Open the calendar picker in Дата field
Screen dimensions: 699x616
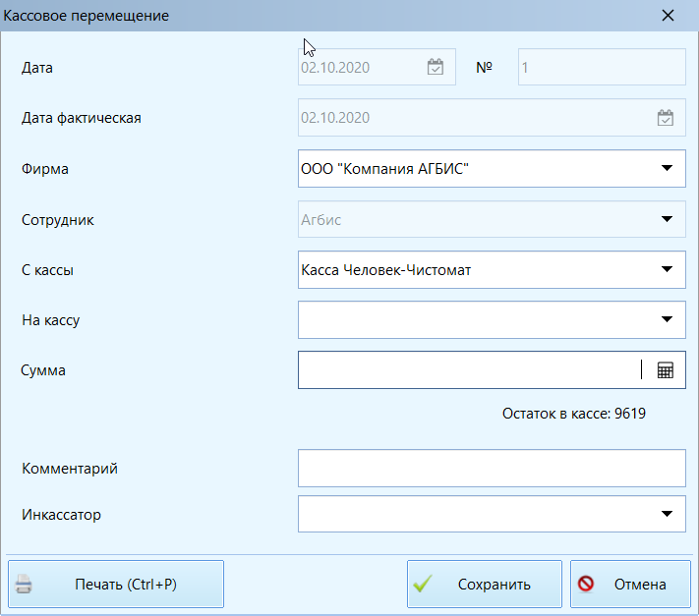coord(436,68)
